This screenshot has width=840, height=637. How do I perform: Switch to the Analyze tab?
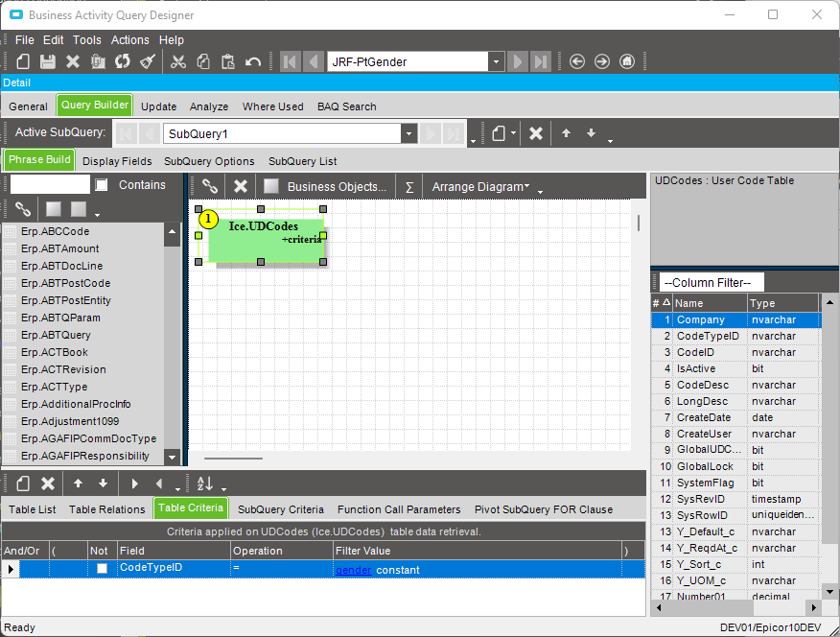[209, 106]
